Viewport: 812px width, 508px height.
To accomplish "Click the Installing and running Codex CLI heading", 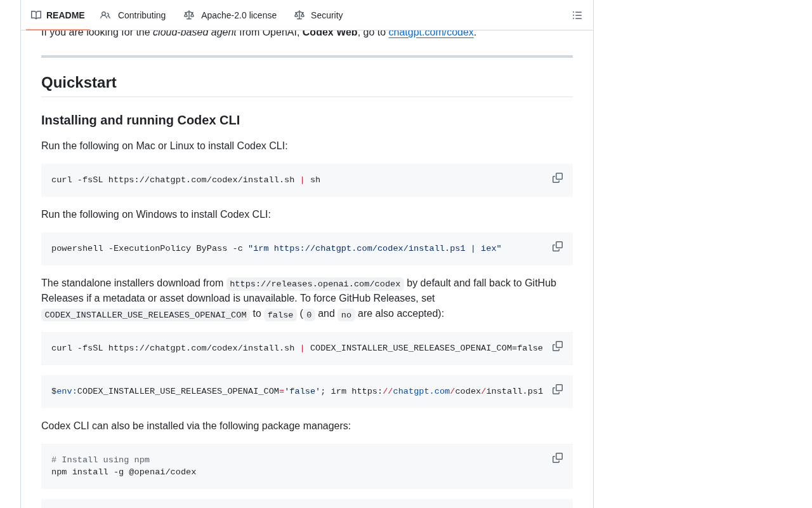I will pyautogui.click(x=140, y=120).
